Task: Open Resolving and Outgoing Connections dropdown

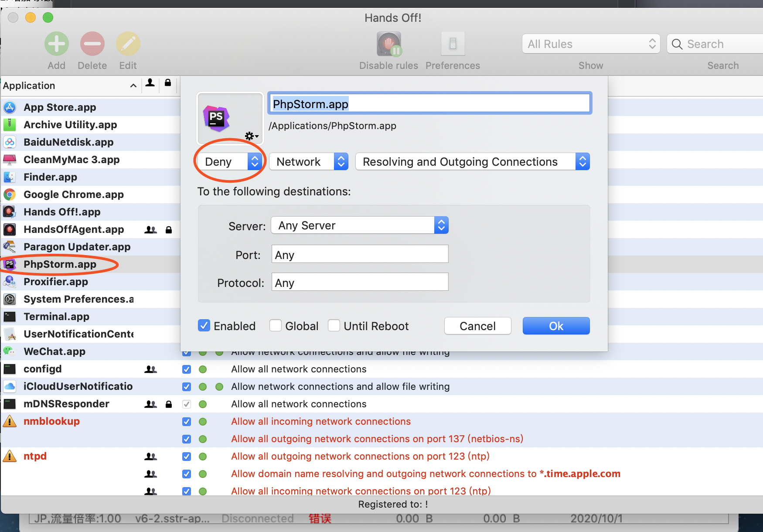Action: [473, 162]
